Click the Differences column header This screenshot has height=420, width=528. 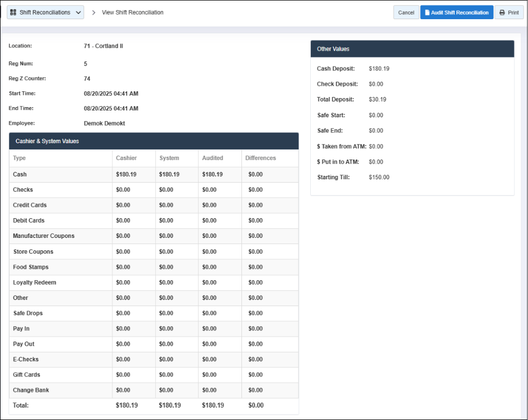pos(261,158)
